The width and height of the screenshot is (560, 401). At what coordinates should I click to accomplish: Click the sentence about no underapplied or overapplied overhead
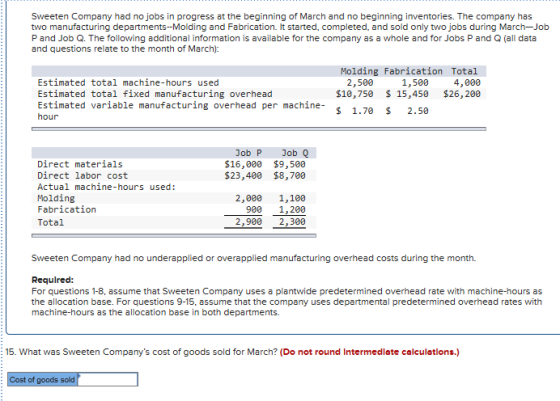(254, 258)
